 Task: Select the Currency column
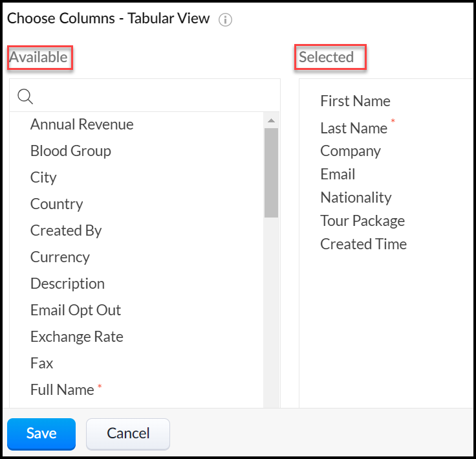point(59,257)
